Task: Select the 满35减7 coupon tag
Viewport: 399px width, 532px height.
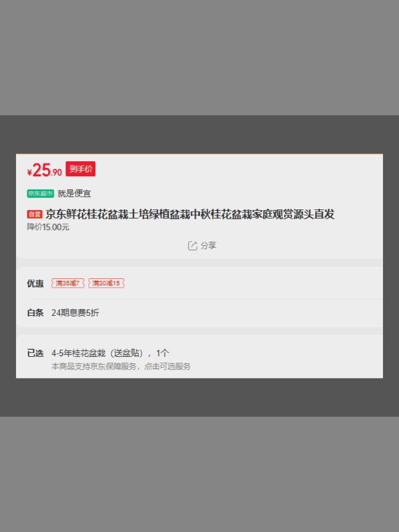Action: tap(68, 283)
